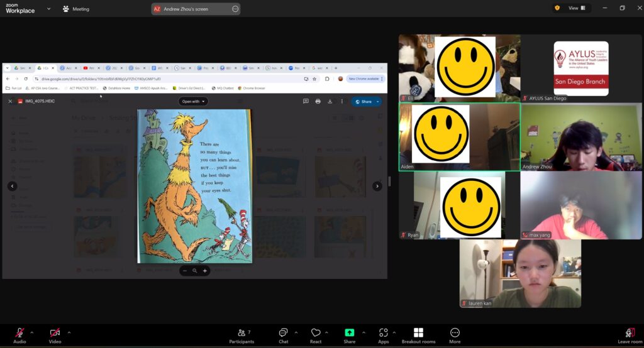The image size is (644, 348).
Task: Click Chrome's reload icon in shared screen
Action: click(26, 79)
